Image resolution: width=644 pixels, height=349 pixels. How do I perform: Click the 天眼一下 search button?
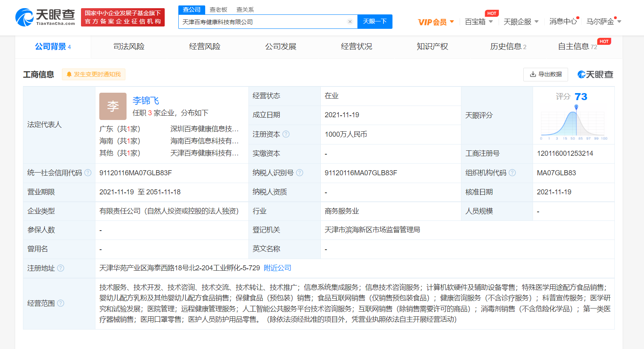pyautogui.click(x=375, y=21)
